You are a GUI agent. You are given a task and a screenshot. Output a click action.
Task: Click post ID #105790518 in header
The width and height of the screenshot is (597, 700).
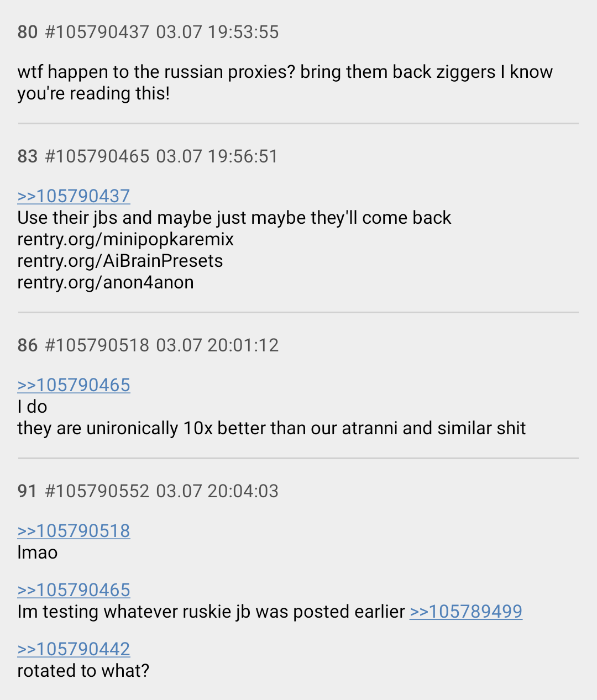point(97,345)
